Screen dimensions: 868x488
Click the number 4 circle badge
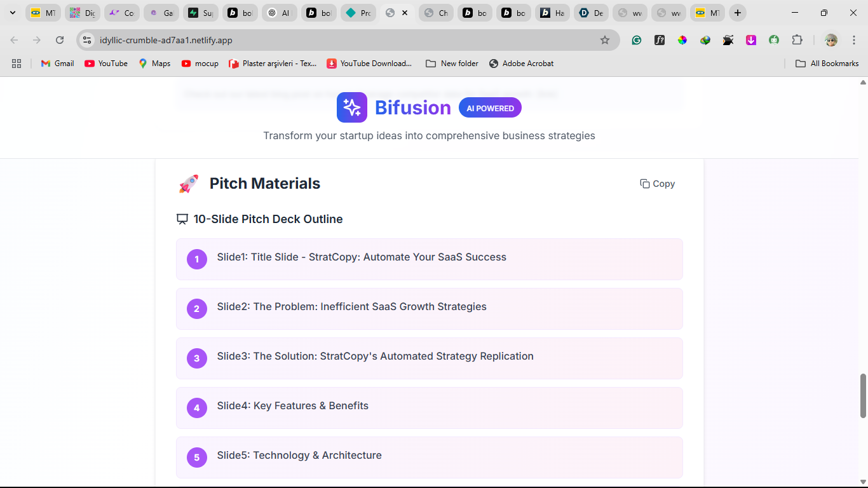197,408
